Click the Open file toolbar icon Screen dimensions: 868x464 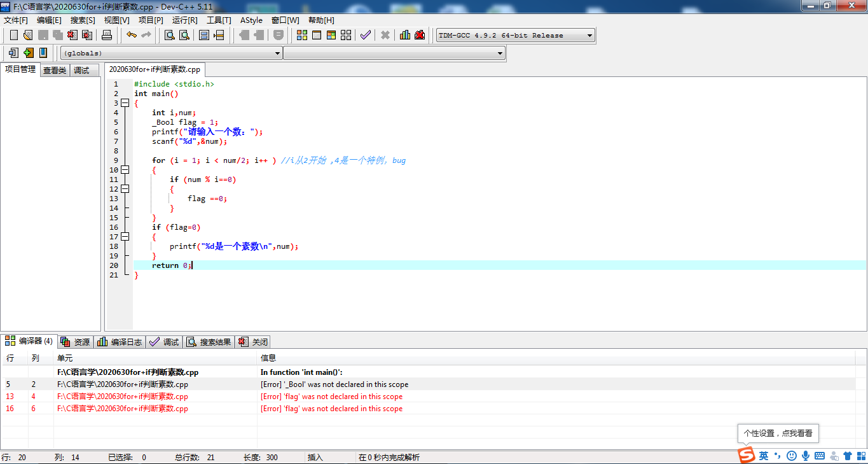pyautogui.click(x=27, y=35)
